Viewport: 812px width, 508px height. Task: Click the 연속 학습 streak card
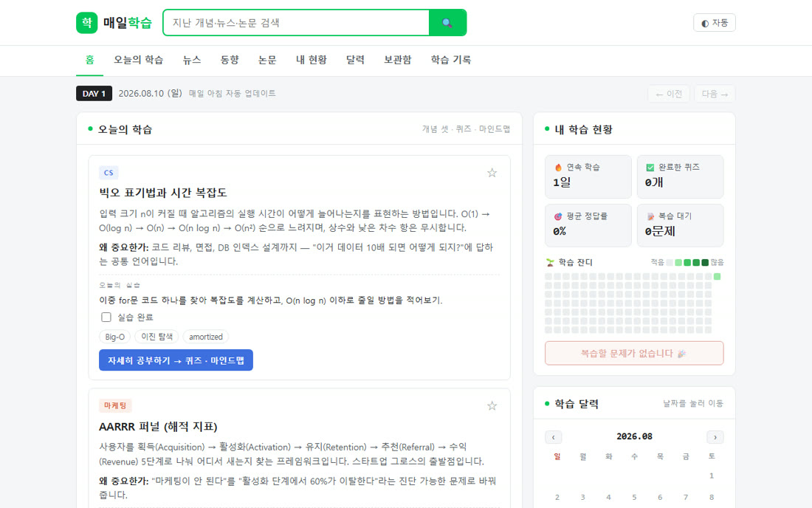(x=588, y=176)
